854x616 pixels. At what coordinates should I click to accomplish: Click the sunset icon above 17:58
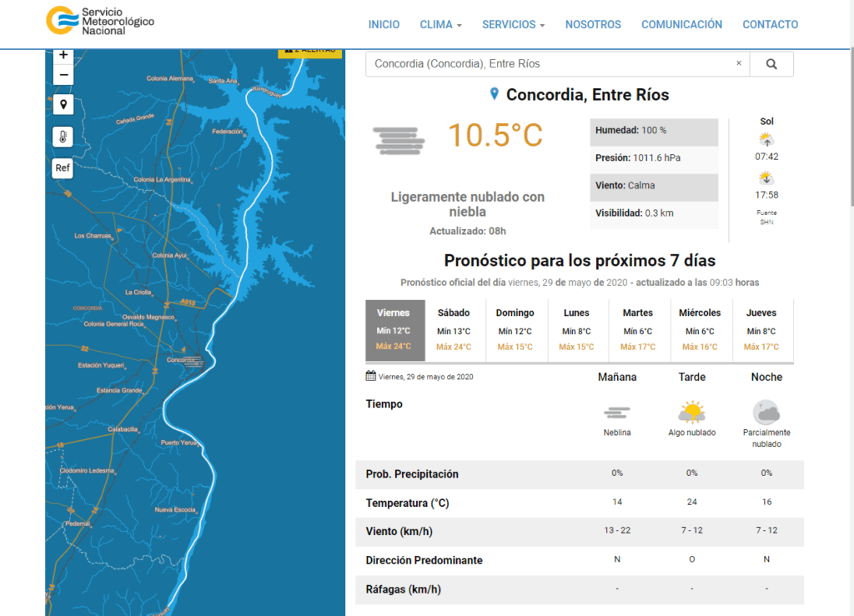point(766,178)
